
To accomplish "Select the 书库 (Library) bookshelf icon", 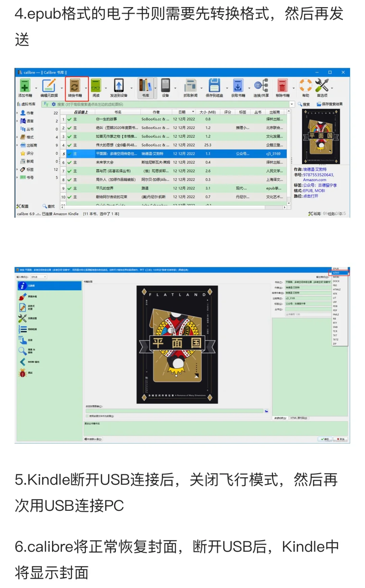I will point(145,85).
